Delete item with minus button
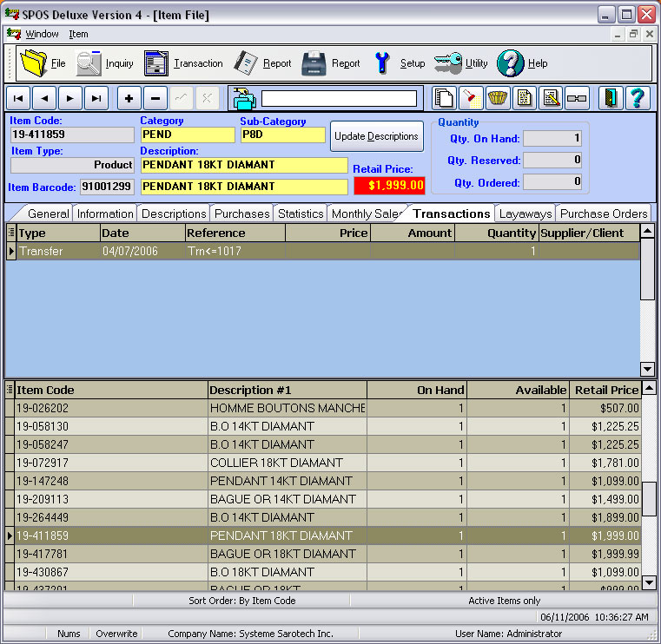 pyautogui.click(x=155, y=99)
